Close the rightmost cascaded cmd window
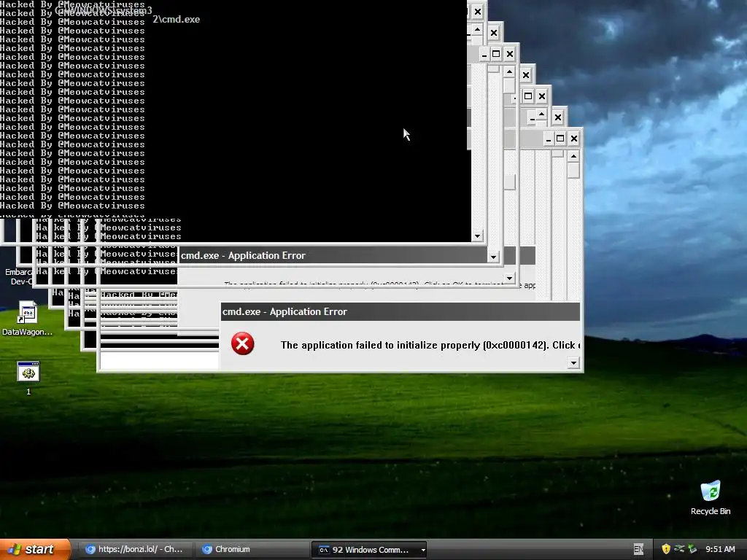This screenshot has height=560, width=747. pyautogui.click(x=573, y=139)
